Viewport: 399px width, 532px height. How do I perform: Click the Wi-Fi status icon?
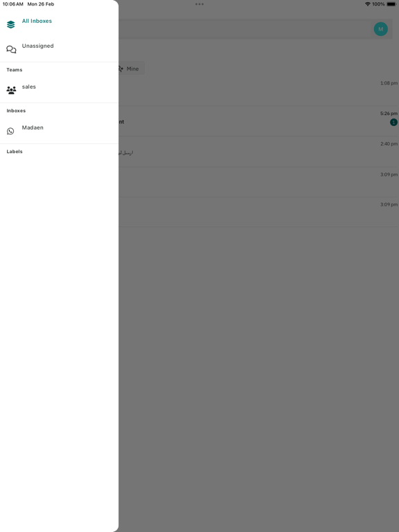(x=367, y=4)
